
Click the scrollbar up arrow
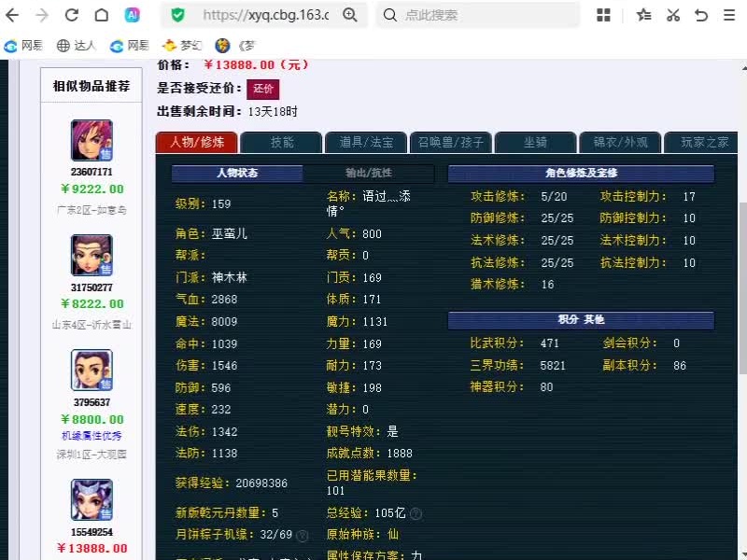(743, 68)
